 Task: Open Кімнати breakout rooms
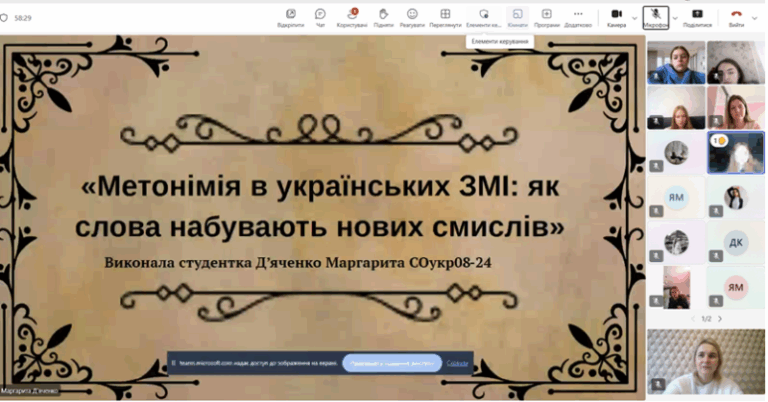coord(517,16)
